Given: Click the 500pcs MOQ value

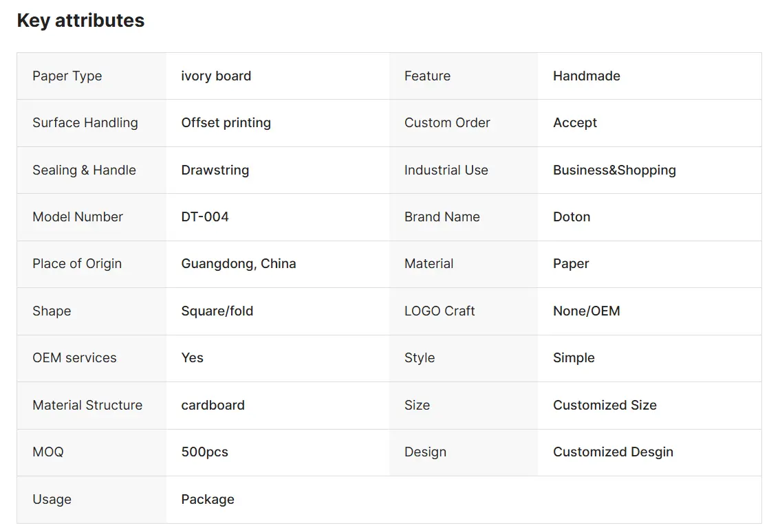Looking at the screenshot, I should tap(204, 452).
